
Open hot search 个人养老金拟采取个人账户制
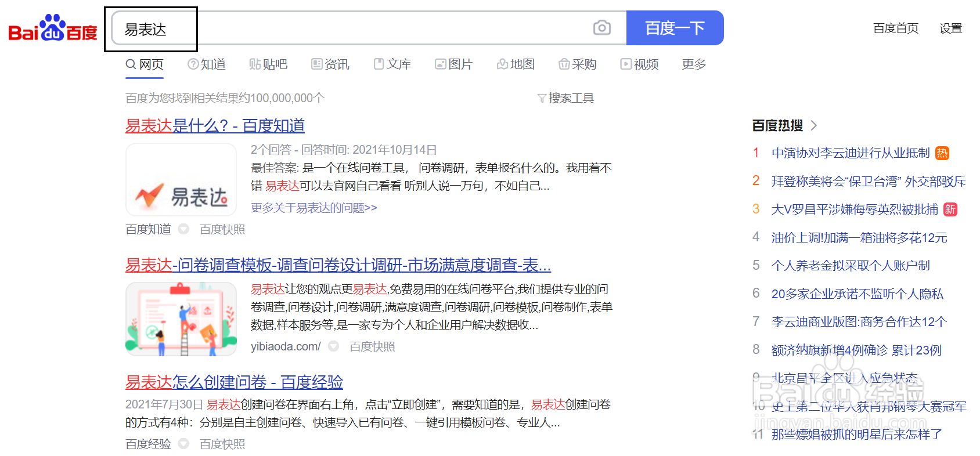tap(851, 266)
